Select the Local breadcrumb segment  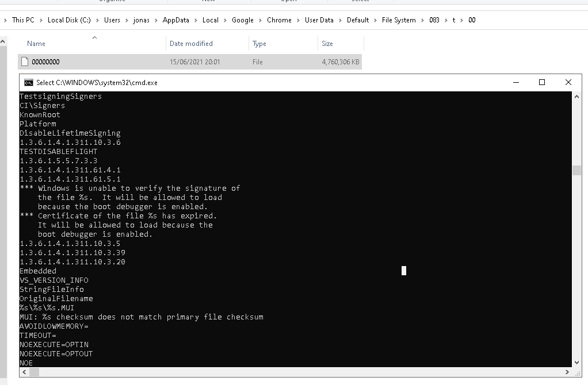click(x=211, y=20)
